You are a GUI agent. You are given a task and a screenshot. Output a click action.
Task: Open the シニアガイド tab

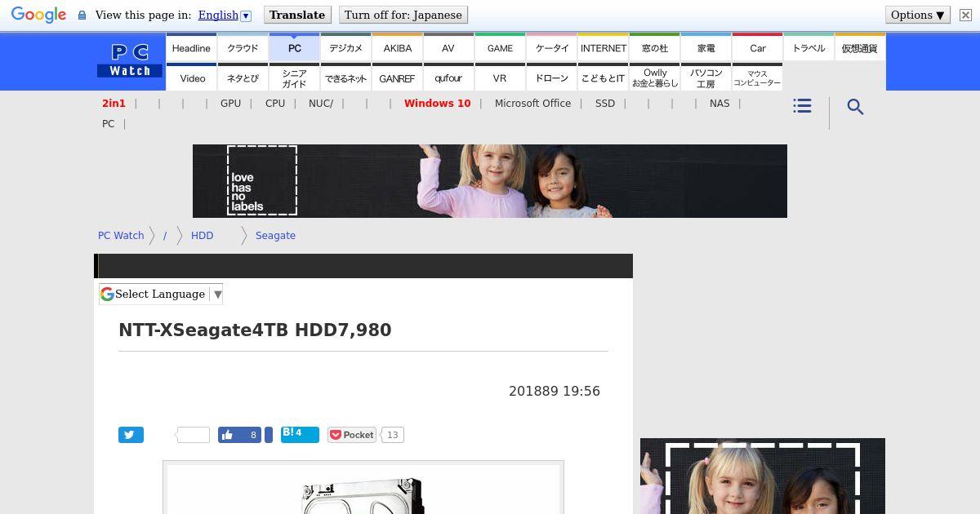294,78
